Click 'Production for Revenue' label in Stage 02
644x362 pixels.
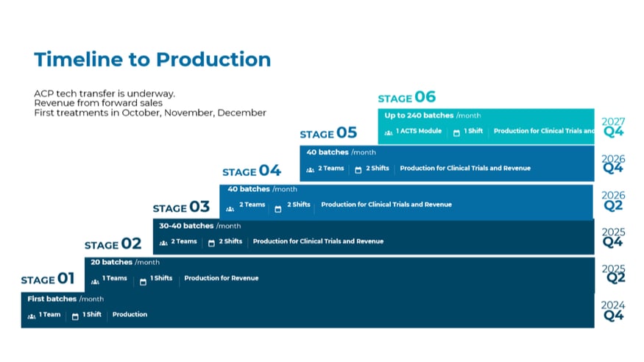221,278
